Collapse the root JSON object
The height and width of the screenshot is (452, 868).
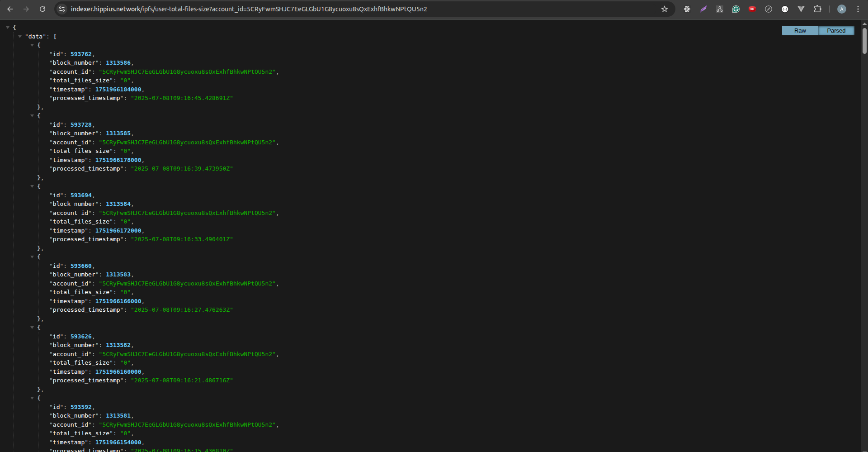pos(8,28)
